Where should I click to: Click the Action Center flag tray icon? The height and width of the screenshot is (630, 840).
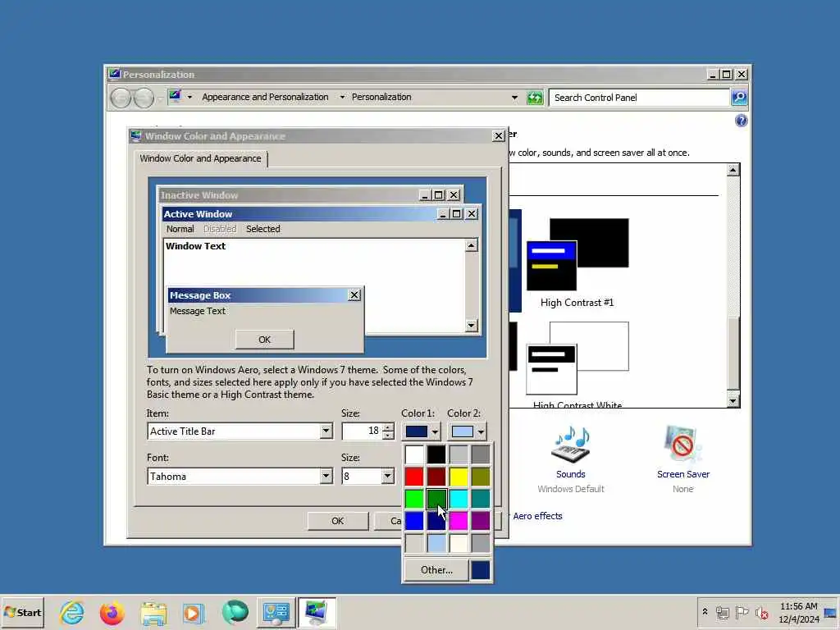pyautogui.click(x=742, y=612)
